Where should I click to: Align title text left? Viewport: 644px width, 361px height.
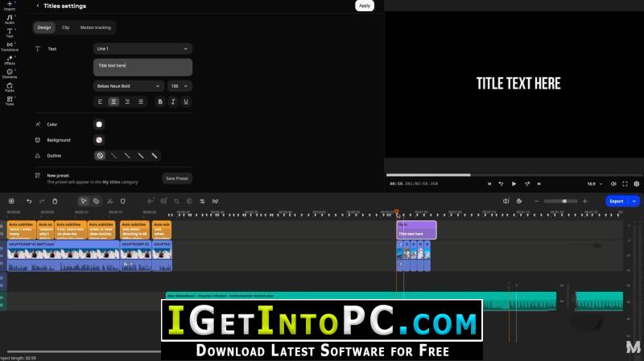point(100,102)
